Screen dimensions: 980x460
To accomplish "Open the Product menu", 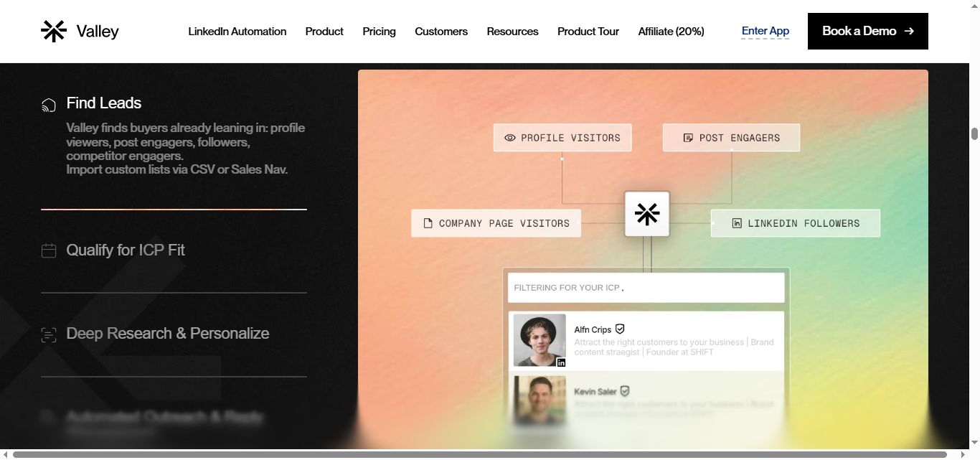I will click(x=324, y=32).
